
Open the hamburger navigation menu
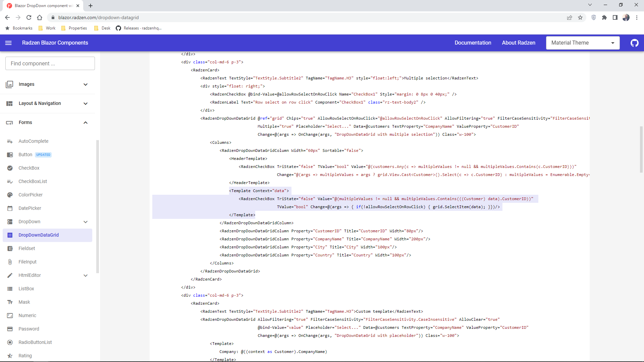pyautogui.click(x=8, y=43)
